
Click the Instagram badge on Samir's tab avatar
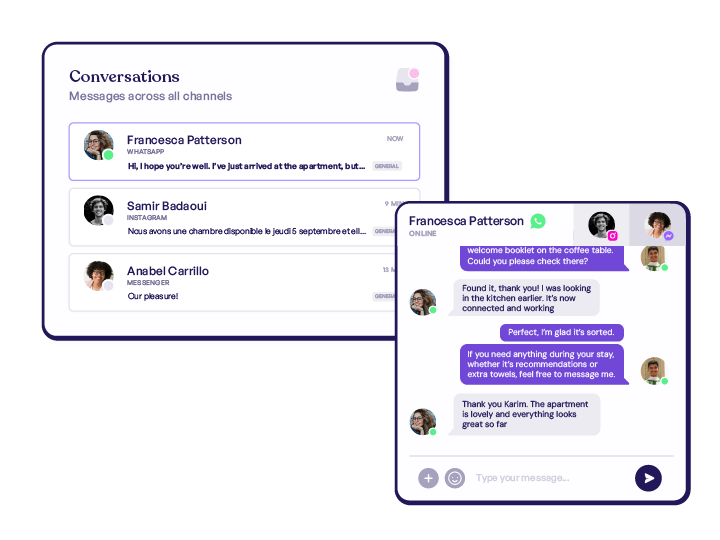613,236
